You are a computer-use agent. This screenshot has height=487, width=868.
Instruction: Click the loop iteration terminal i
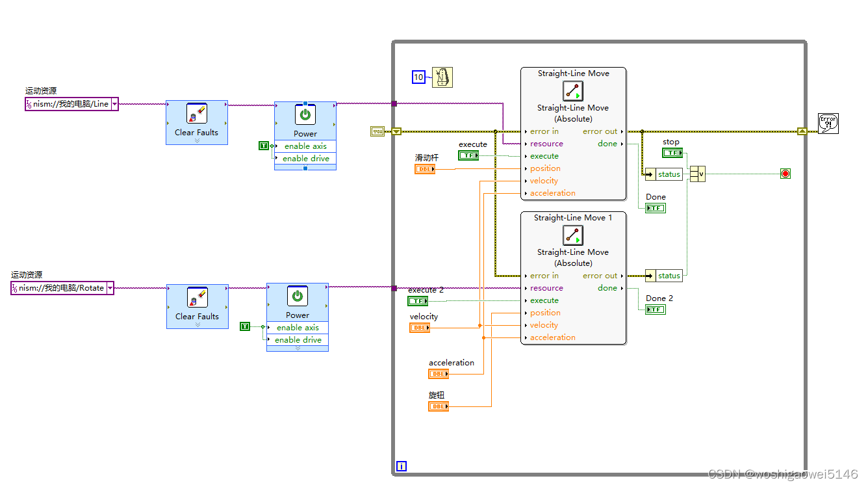[401, 466]
